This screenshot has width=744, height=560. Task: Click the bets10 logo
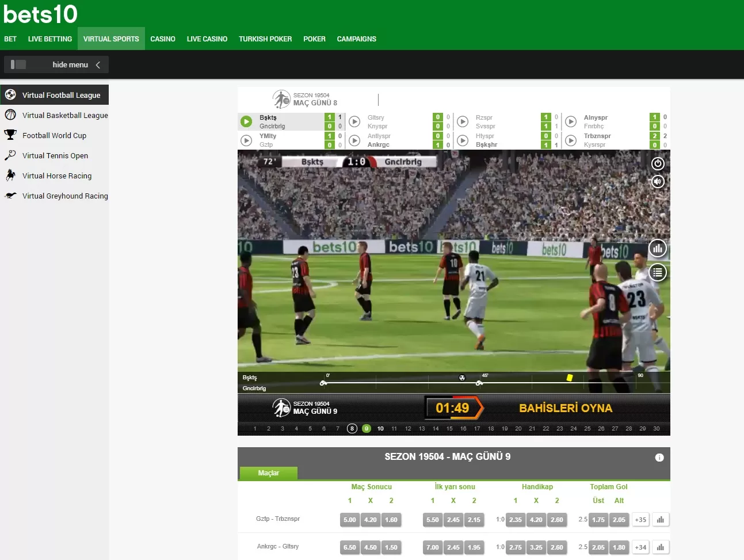pos(40,14)
